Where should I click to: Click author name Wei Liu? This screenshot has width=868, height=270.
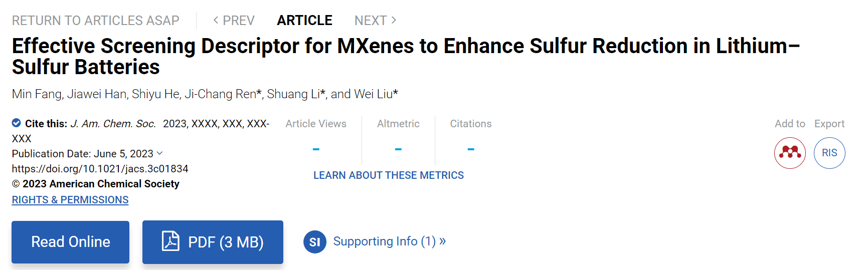(373, 94)
